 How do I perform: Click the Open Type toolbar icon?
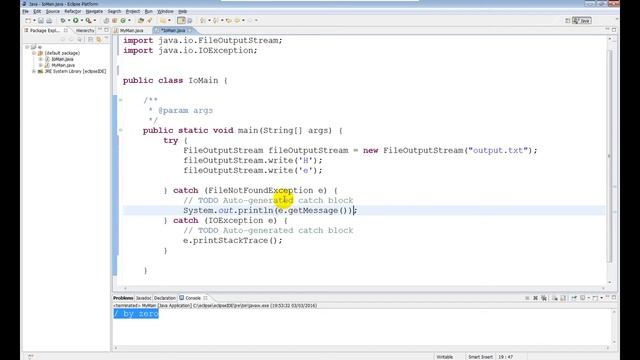141,20
